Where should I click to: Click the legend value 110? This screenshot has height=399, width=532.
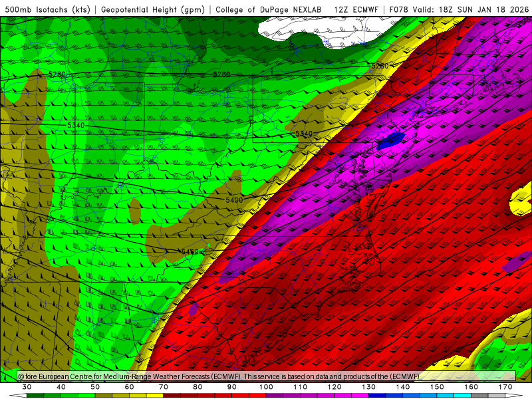tap(301, 387)
